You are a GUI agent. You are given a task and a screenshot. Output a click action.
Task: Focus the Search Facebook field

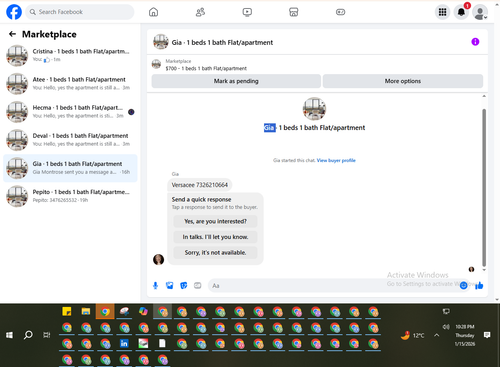pyautogui.click(x=80, y=12)
